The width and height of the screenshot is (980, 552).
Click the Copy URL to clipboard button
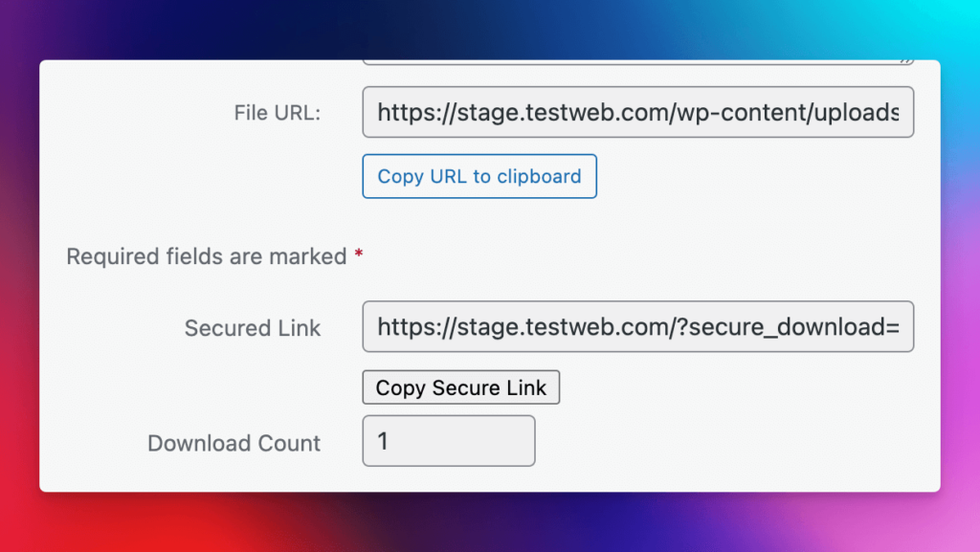pos(479,176)
